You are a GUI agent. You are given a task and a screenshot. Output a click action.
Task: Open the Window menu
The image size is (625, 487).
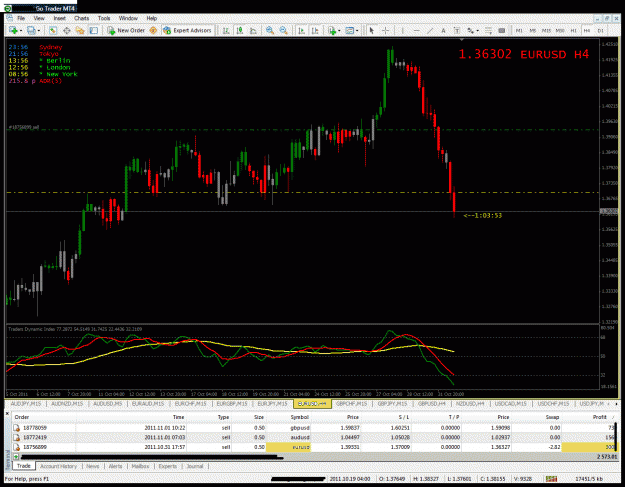tap(128, 18)
